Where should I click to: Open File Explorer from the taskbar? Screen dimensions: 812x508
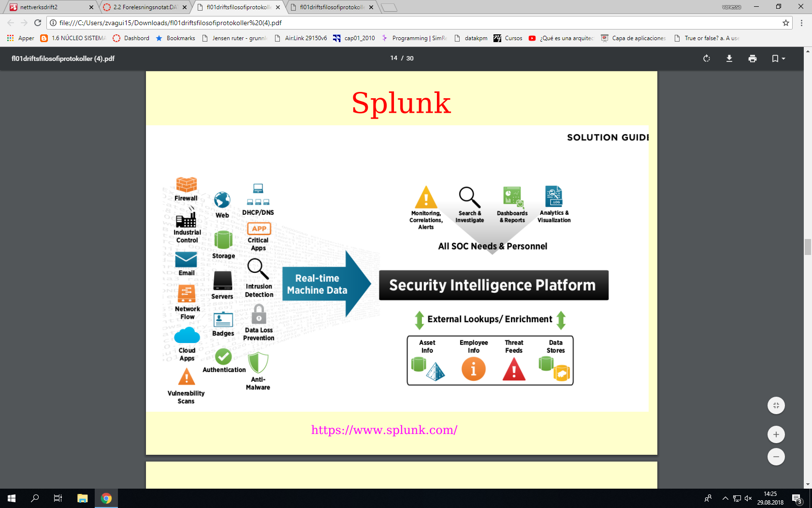click(x=83, y=498)
